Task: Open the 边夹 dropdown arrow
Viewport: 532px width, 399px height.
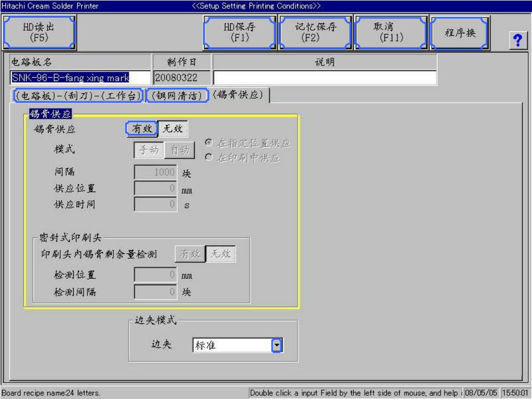Action: tap(277, 345)
